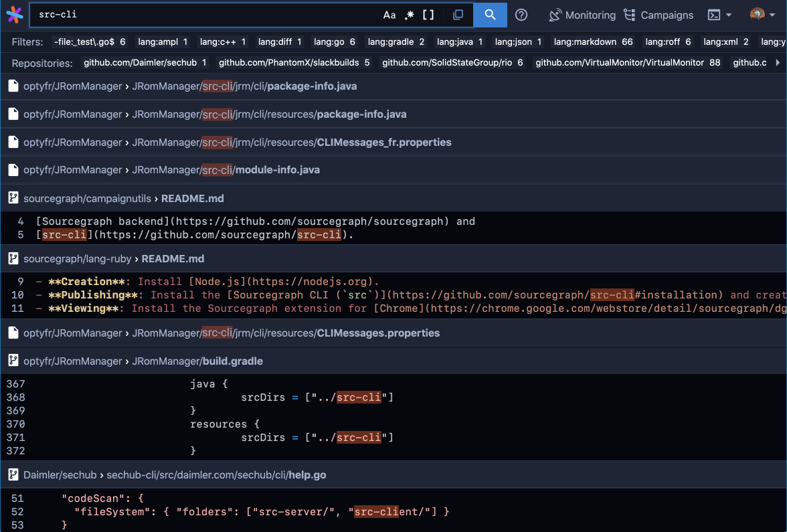Click repo icon beside sourcegraph/lang-ruby

coord(13,258)
